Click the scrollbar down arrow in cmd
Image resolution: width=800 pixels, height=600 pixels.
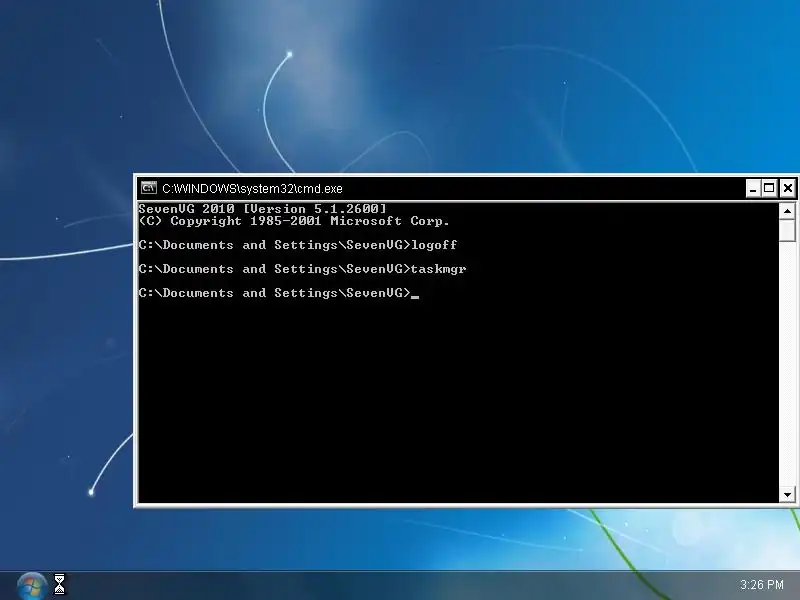pyautogui.click(x=787, y=494)
